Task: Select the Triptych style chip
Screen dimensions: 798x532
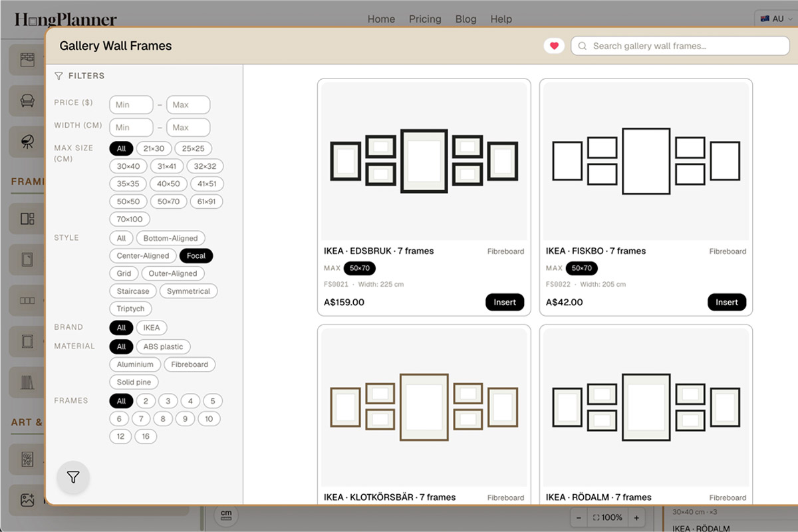Action: tap(130, 309)
